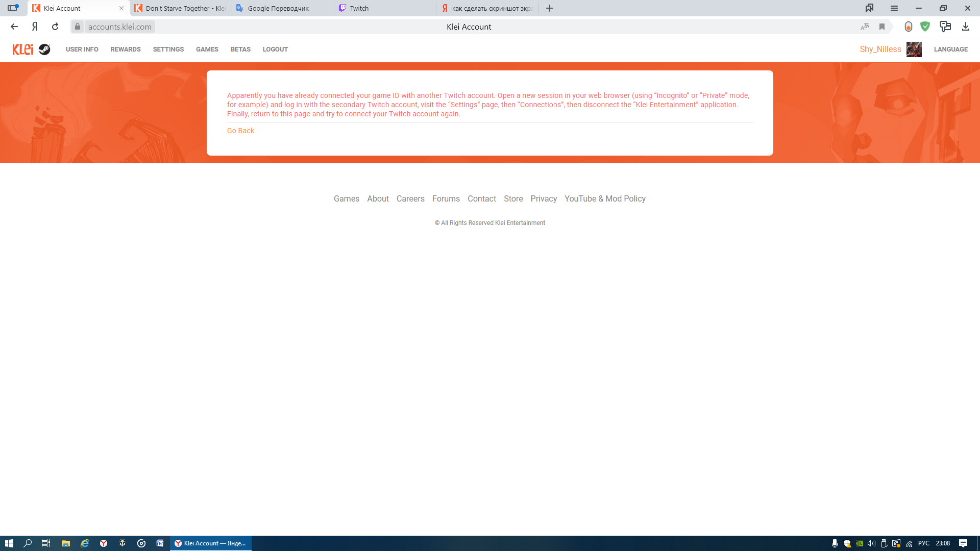
Task: Open browser hamburger menu
Action: [894, 8]
